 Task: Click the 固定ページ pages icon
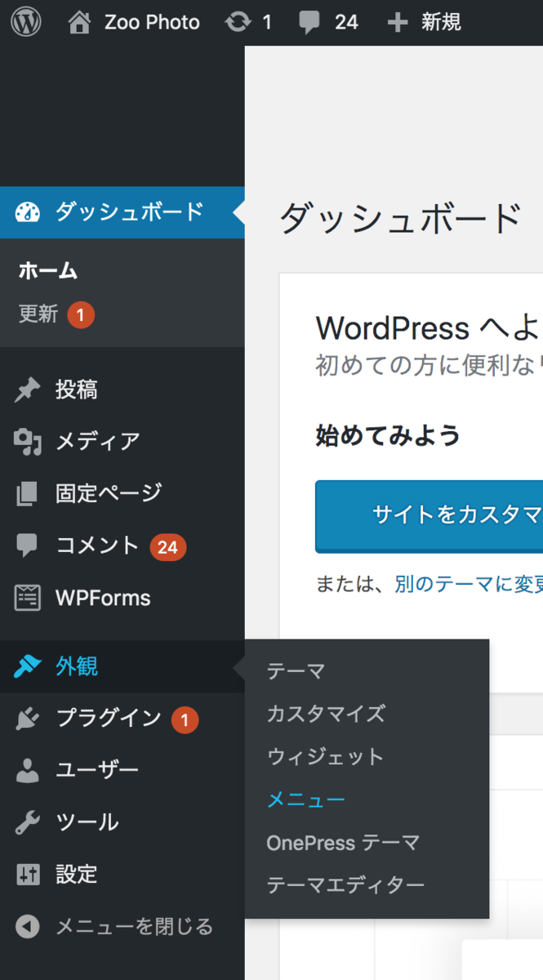tap(27, 494)
